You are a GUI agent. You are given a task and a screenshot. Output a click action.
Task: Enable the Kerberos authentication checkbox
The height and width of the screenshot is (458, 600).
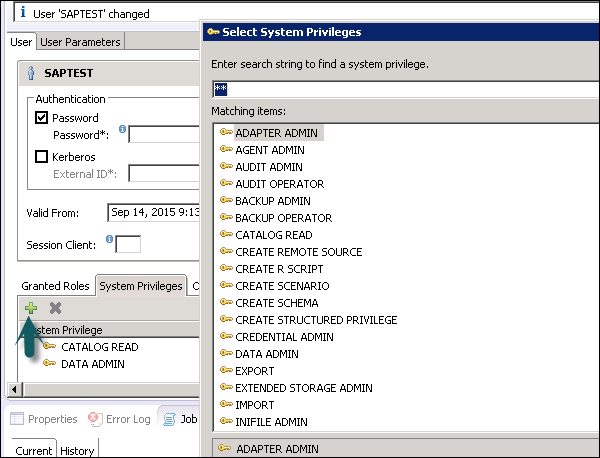pos(42,156)
